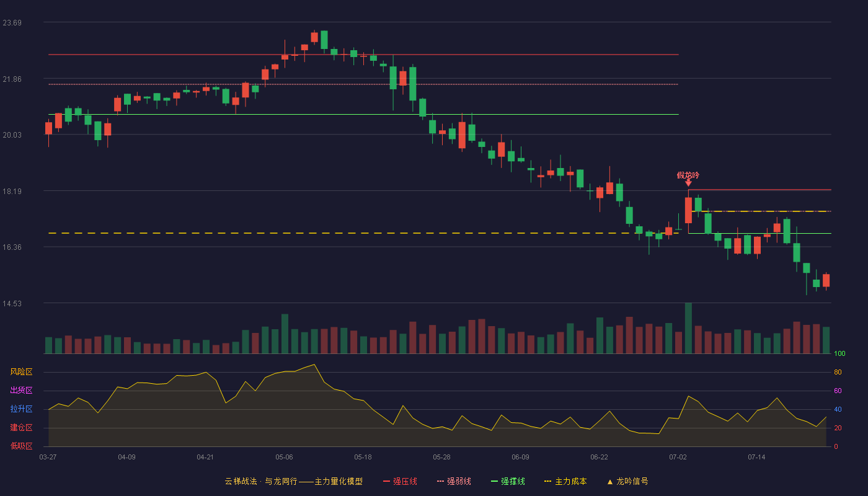The height and width of the screenshot is (496, 868).
Task: Click the 21.86 price axis label
Action: point(12,79)
